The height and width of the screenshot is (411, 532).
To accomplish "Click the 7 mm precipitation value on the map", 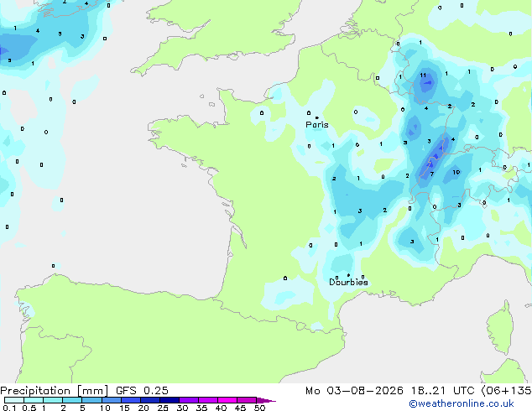I will click(431, 174).
